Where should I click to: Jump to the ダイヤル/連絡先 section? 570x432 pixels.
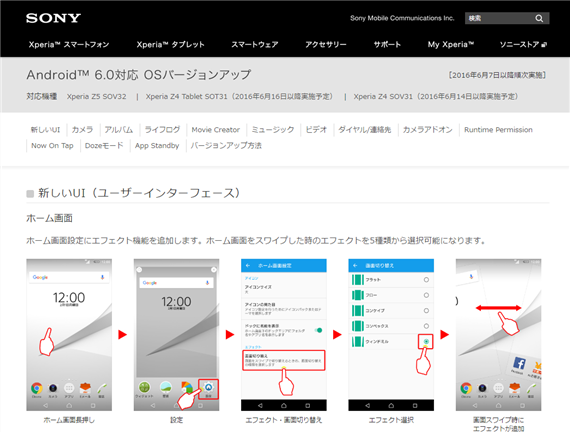[x=365, y=129]
